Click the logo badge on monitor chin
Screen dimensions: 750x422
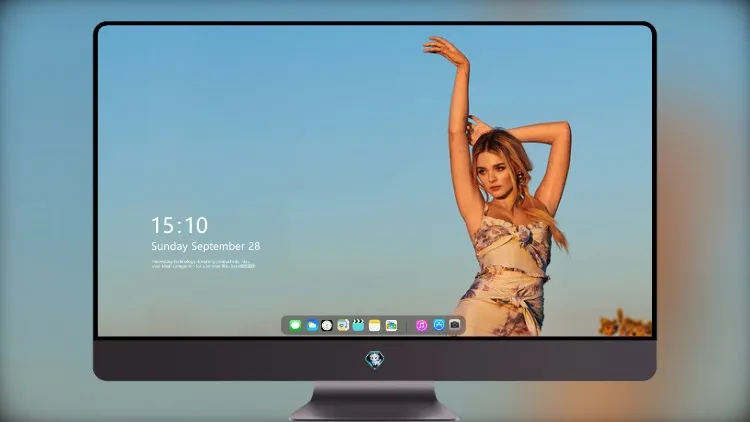[x=375, y=360]
